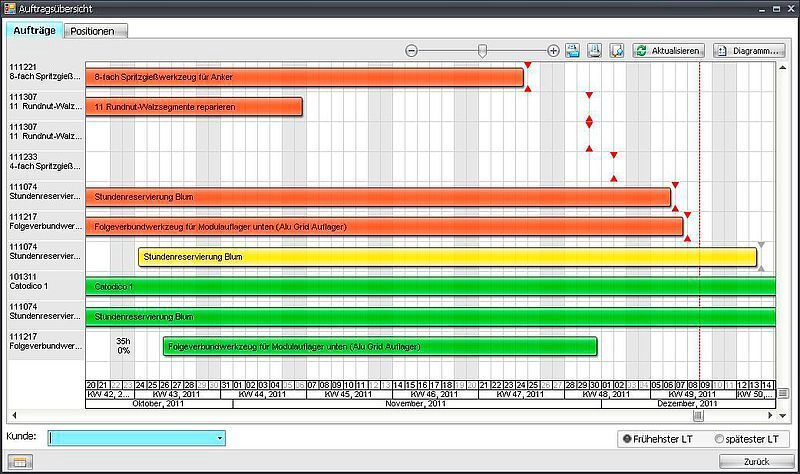Select the green Stundenreservierung Blum bar
This screenshot has width=800, height=474.
(x=431, y=317)
